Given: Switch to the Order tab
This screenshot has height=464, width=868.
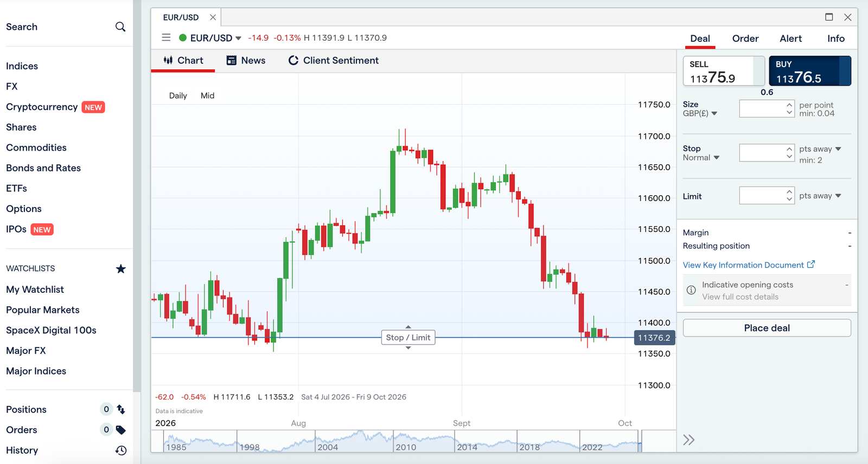Looking at the screenshot, I should 745,38.
